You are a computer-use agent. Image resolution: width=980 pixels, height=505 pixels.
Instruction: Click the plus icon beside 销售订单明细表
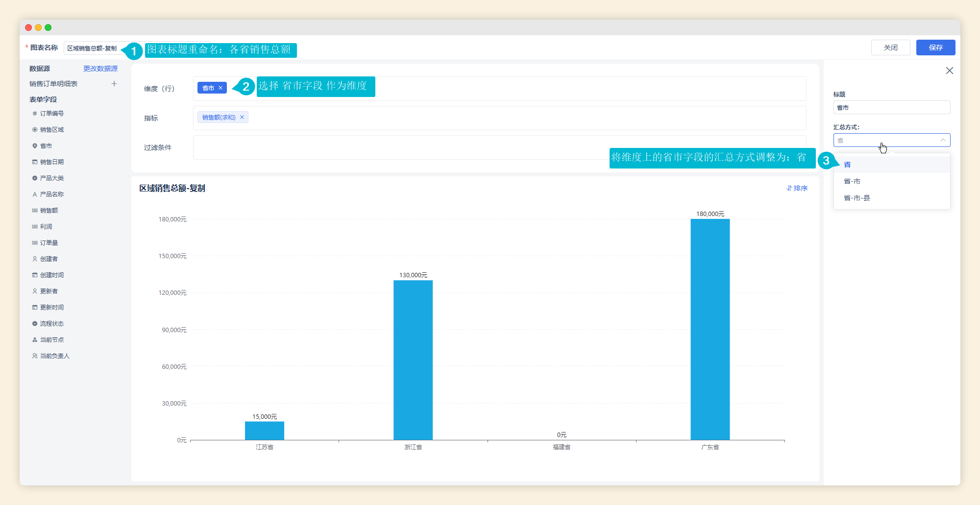(114, 84)
